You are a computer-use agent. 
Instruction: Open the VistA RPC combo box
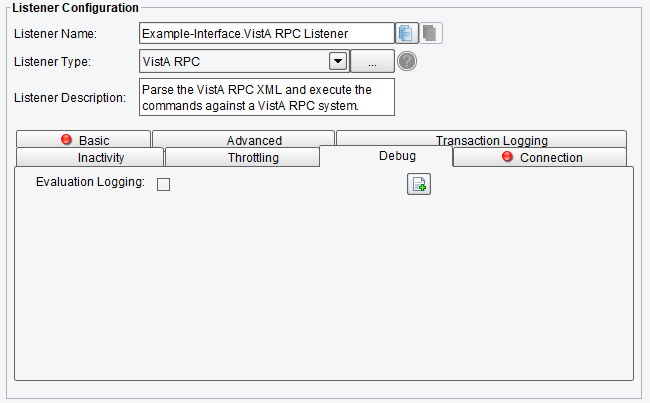[244, 61]
